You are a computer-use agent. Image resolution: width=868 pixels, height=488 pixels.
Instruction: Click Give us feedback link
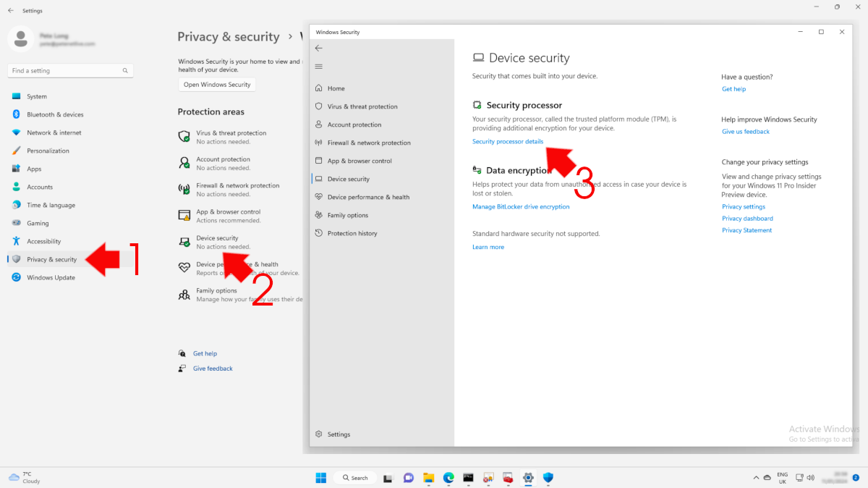click(746, 132)
